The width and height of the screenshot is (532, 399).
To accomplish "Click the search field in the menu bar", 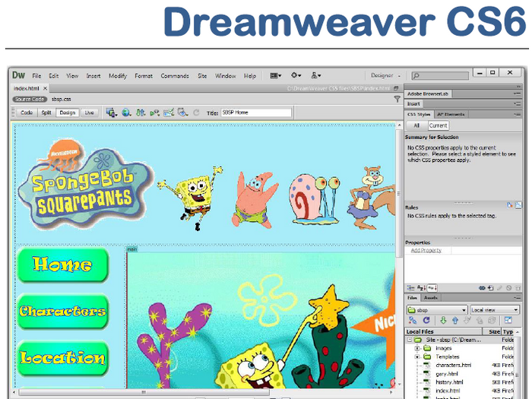I will (x=440, y=75).
